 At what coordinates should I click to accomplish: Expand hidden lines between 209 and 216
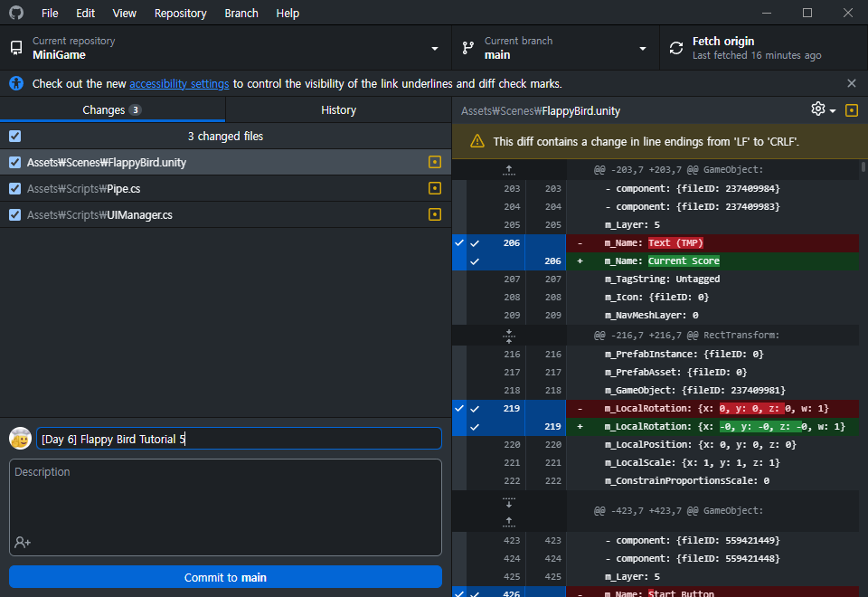point(509,335)
